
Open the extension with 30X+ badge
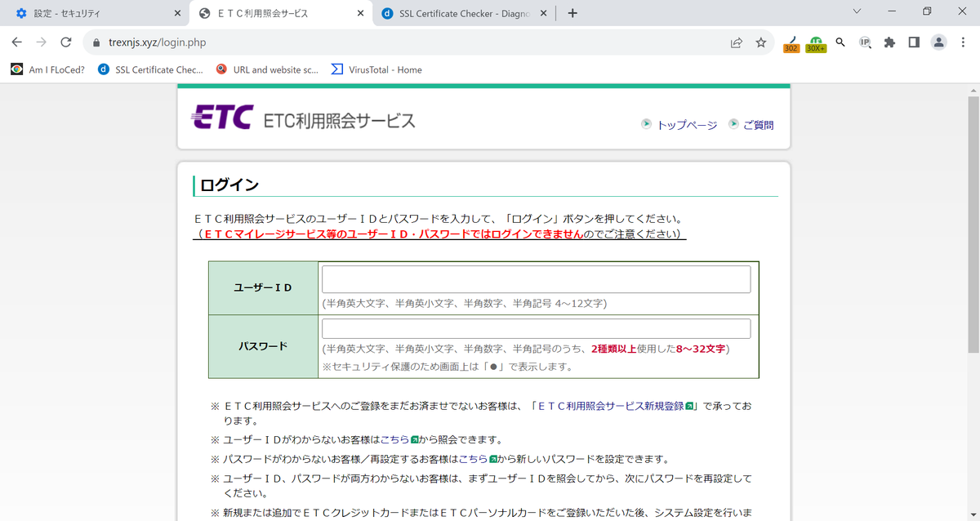pos(816,43)
